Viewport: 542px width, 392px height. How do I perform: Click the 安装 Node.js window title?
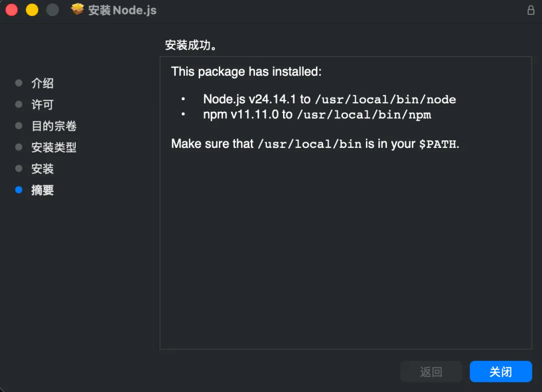pos(122,10)
